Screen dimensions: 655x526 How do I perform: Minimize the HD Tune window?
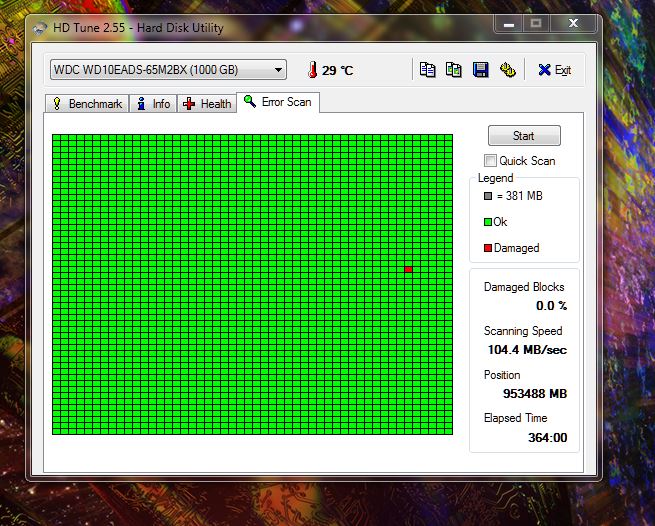pyautogui.click(x=508, y=24)
